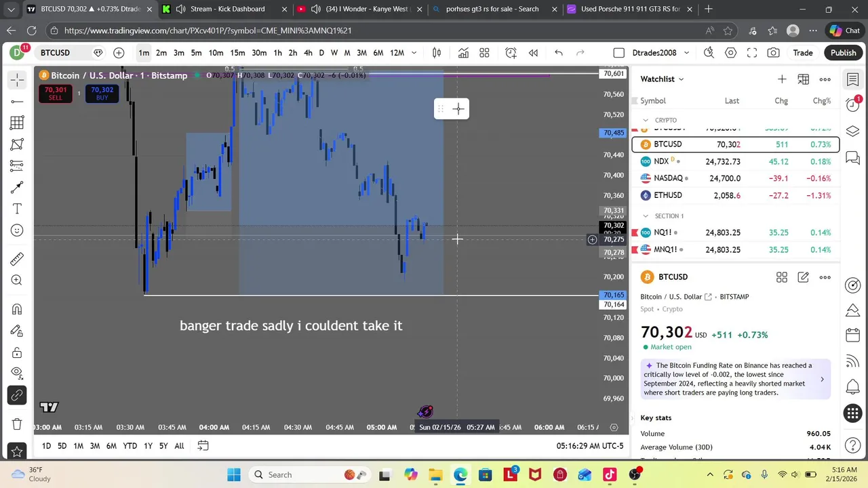Image resolution: width=868 pixels, height=488 pixels.
Task: Open notifications bell in right sidebar
Action: coord(853,387)
